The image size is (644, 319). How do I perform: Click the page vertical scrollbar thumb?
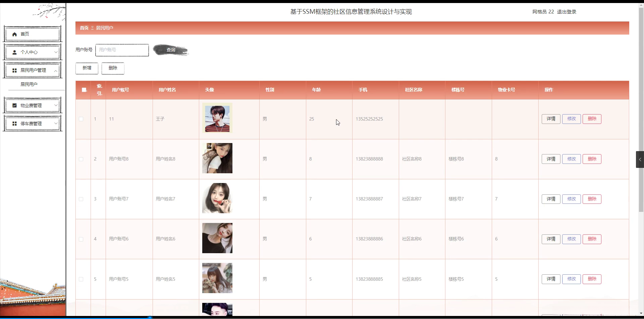click(x=641, y=109)
